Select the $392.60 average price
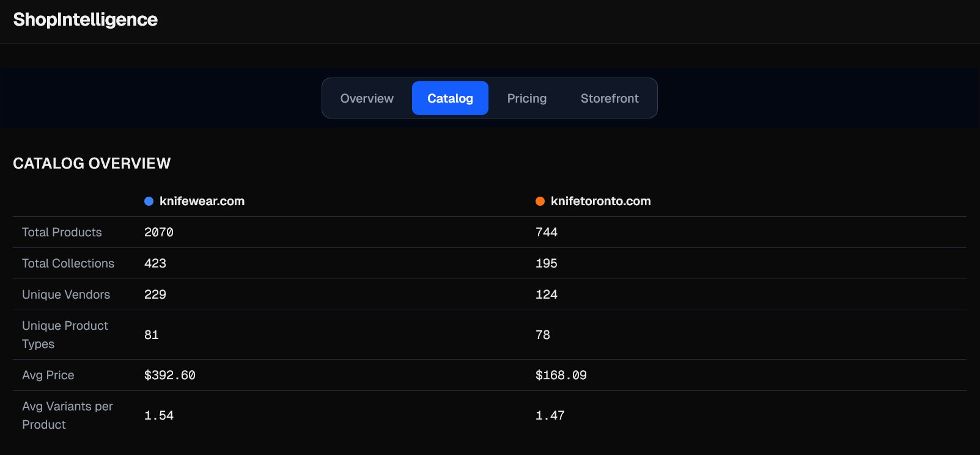Image resolution: width=980 pixels, height=455 pixels. (170, 375)
